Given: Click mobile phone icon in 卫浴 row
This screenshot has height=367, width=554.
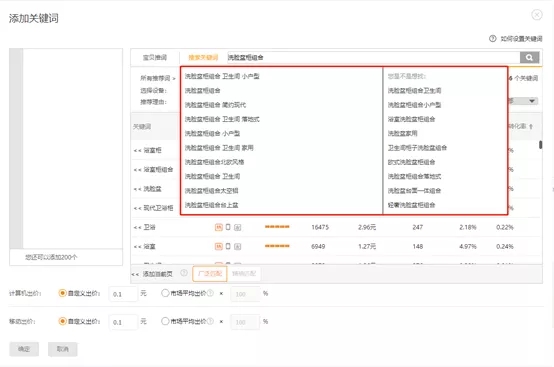Looking at the screenshot, I should pos(228,227).
